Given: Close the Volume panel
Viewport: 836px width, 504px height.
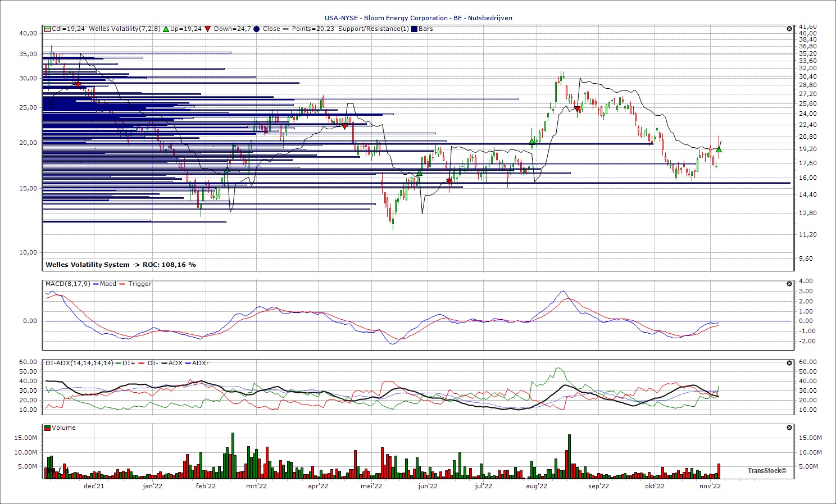Looking at the screenshot, I should [x=789, y=428].
